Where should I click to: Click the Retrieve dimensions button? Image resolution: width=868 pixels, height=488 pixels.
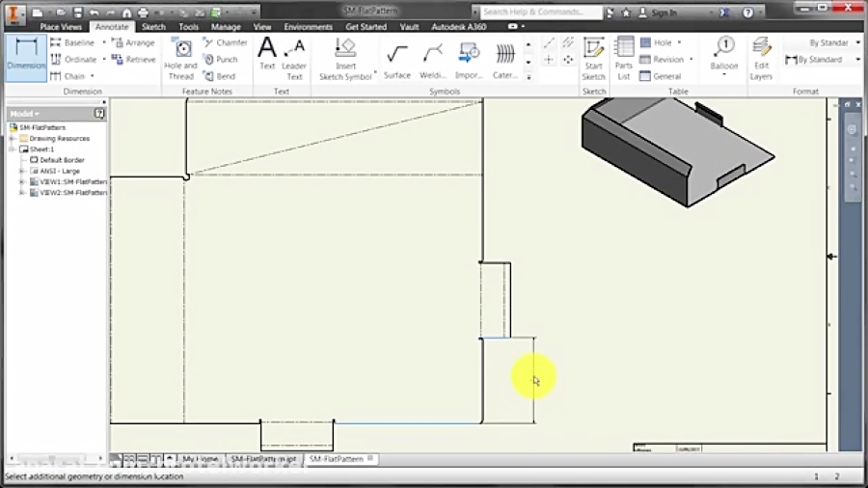click(x=133, y=59)
